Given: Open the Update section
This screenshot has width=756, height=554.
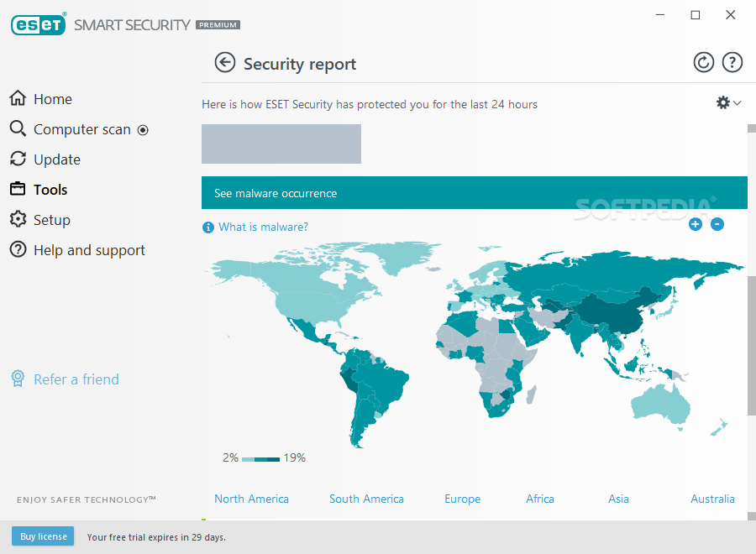Looking at the screenshot, I should [x=57, y=160].
